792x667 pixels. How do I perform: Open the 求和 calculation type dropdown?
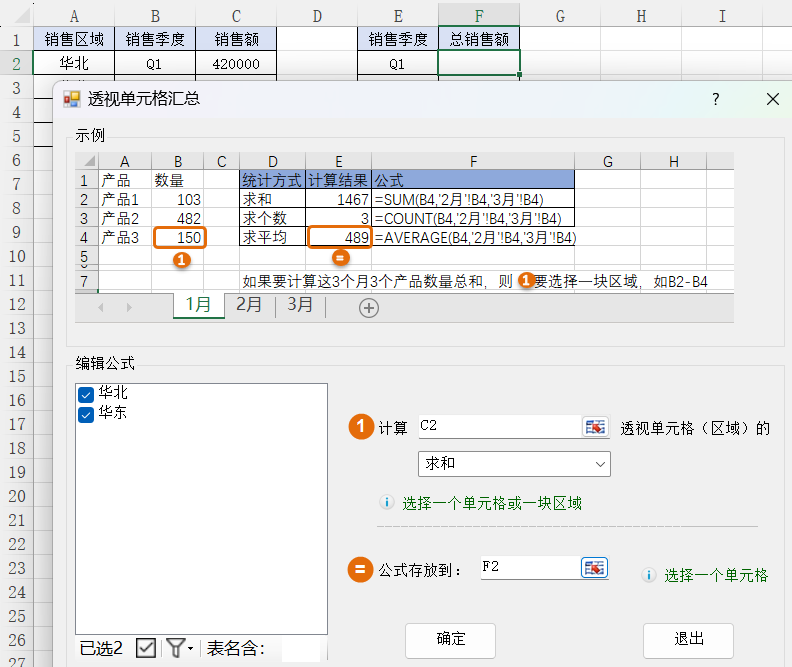pyautogui.click(x=514, y=464)
